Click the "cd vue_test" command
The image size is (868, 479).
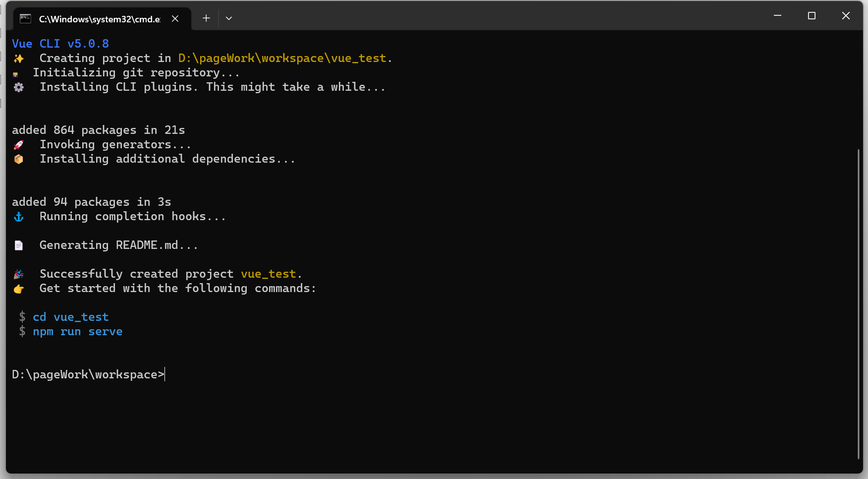click(x=71, y=317)
